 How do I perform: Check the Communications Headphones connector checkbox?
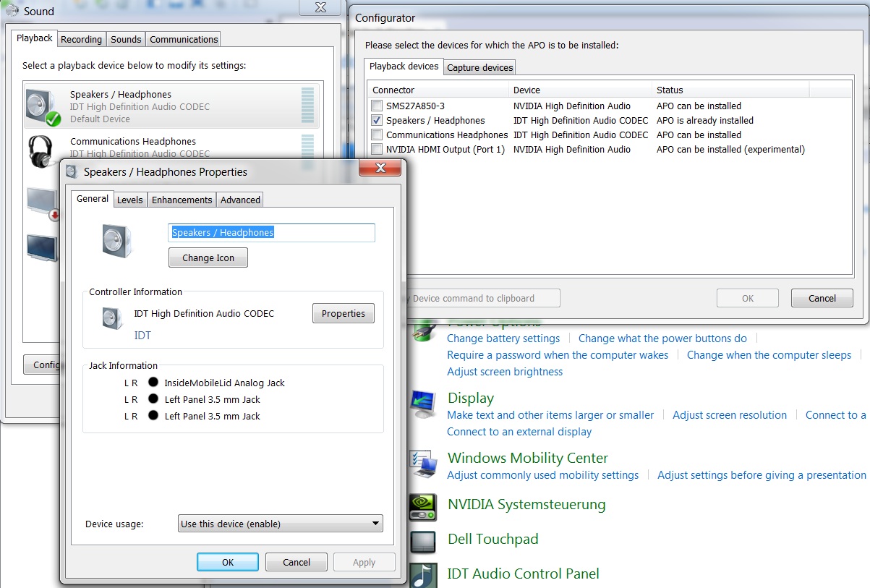(377, 135)
